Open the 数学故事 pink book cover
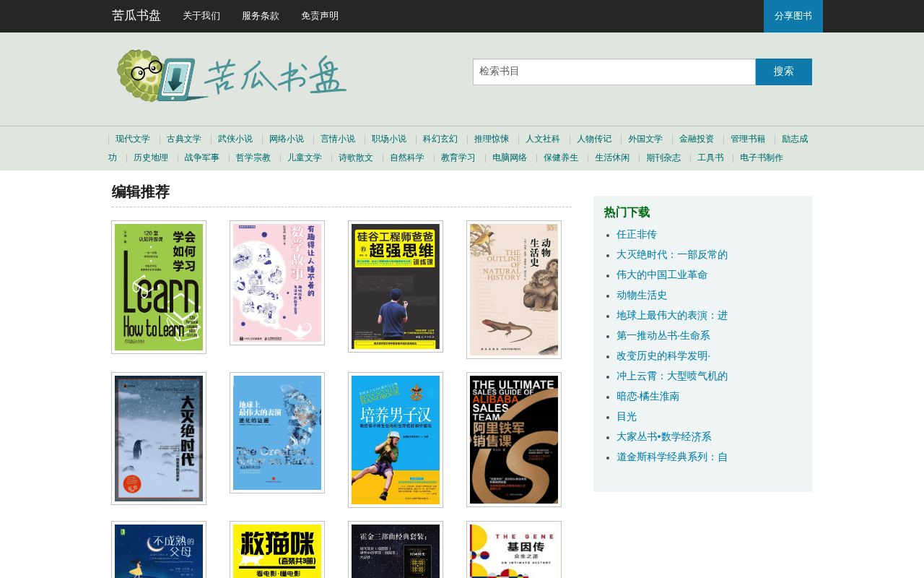The width and height of the screenshot is (924, 578). point(277,282)
